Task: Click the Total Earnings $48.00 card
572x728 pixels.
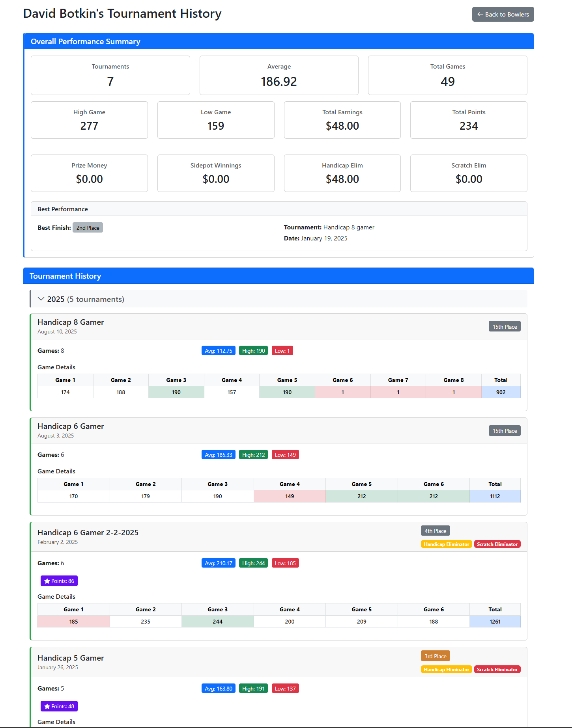Action: 342,120
